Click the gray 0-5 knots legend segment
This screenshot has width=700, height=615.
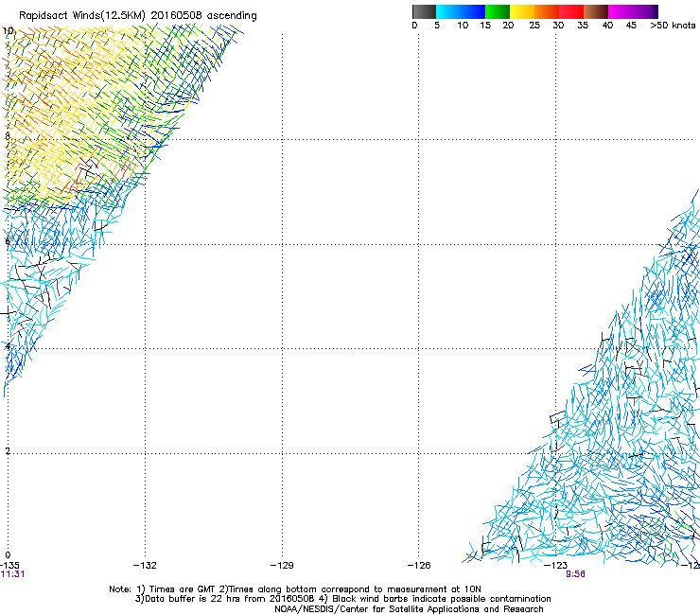(x=424, y=11)
